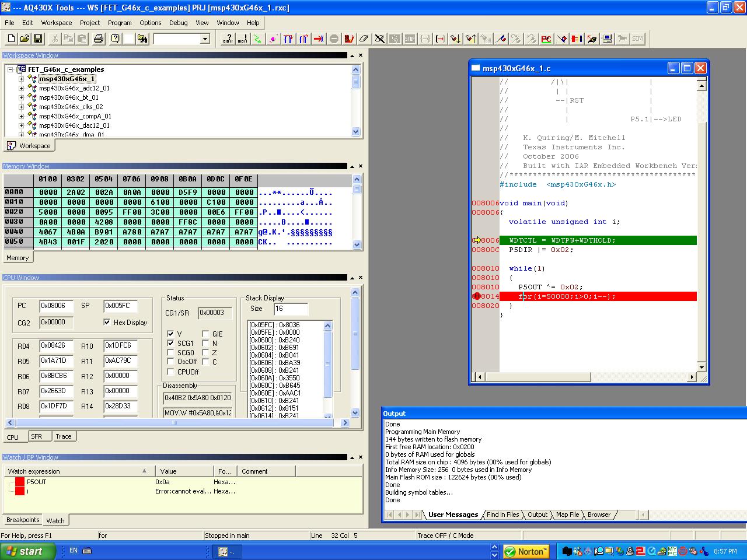
Task: Sort by the Watch expression column header
Action: pyautogui.click(x=79, y=471)
